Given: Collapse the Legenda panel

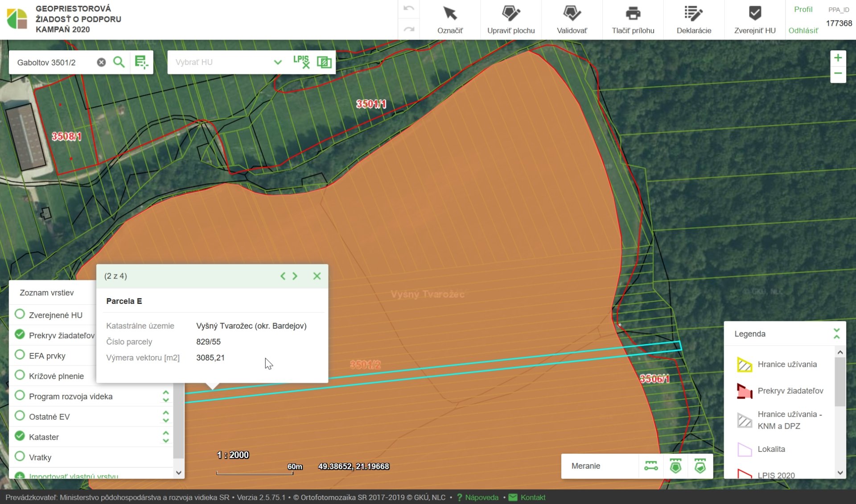Looking at the screenshot, I should click(x=836, y=333).
